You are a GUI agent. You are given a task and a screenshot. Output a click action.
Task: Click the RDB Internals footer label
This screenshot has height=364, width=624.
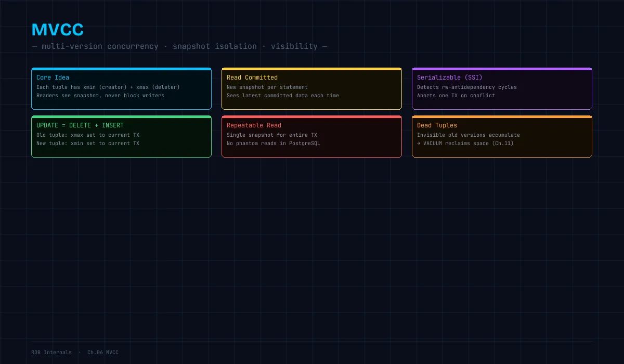51,353
